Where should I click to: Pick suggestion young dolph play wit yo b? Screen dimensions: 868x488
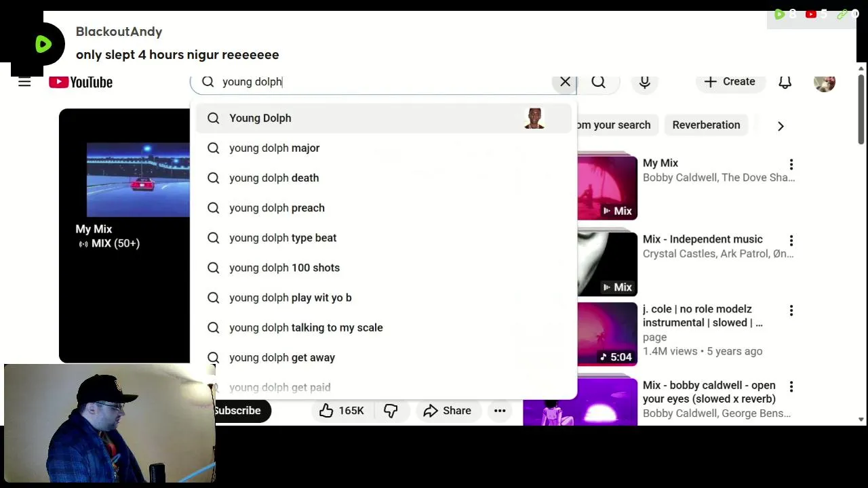pos(384,298)
